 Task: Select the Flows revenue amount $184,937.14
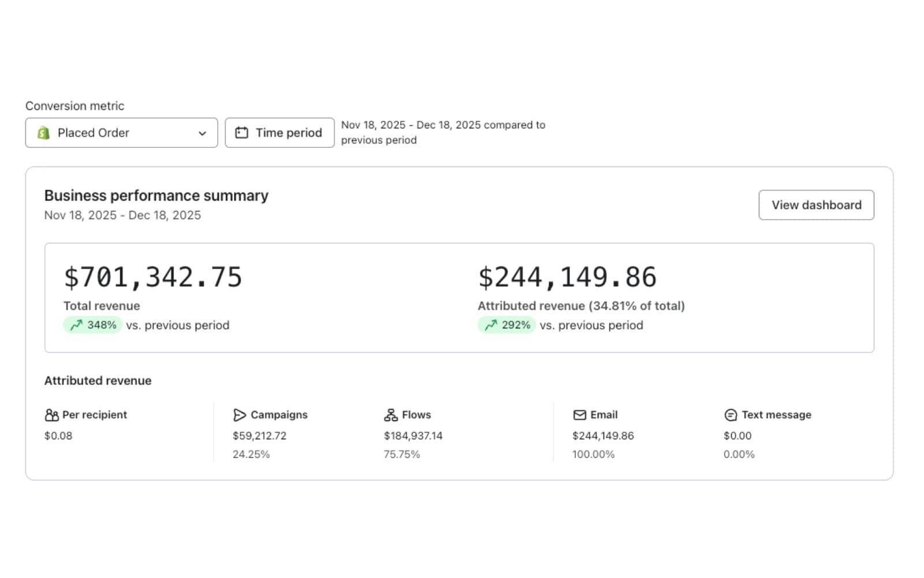413,436
